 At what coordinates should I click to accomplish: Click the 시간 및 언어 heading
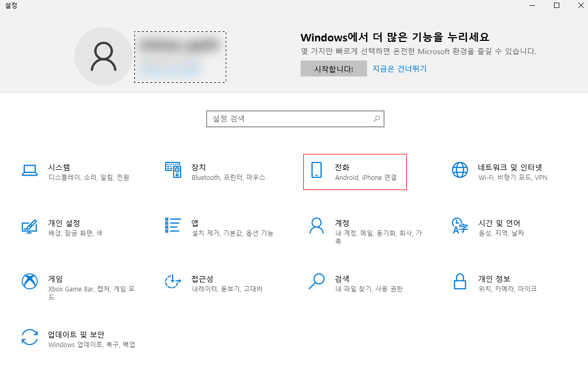499,223
